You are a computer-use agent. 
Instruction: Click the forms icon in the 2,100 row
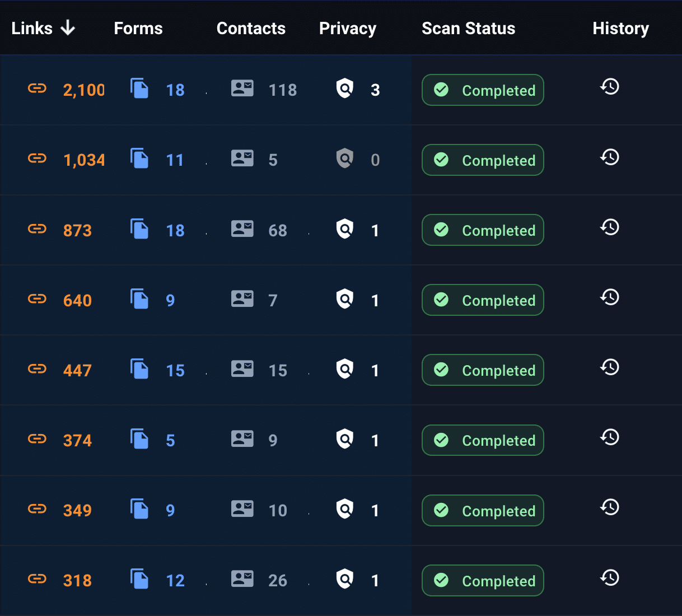click(x=139, y=88)
